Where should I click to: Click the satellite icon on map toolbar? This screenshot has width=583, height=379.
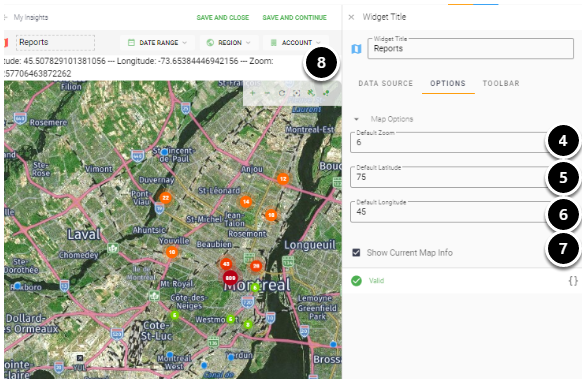point(311,93)
